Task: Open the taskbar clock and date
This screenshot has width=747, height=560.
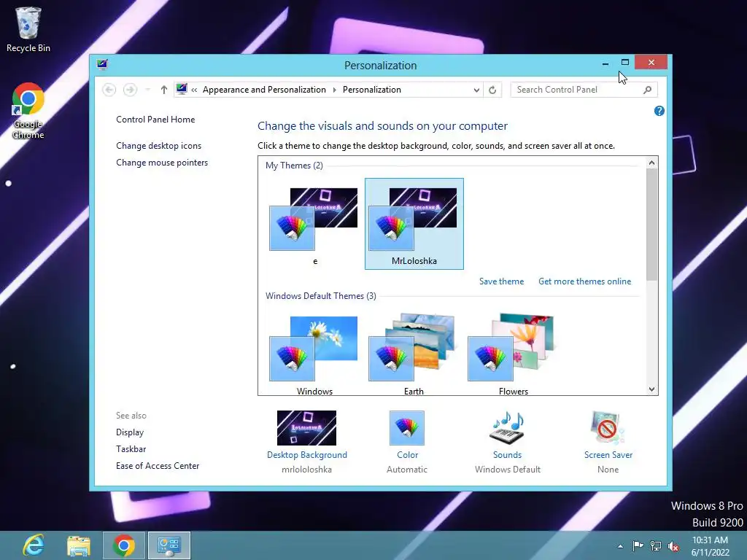Action: click(711, 546)
